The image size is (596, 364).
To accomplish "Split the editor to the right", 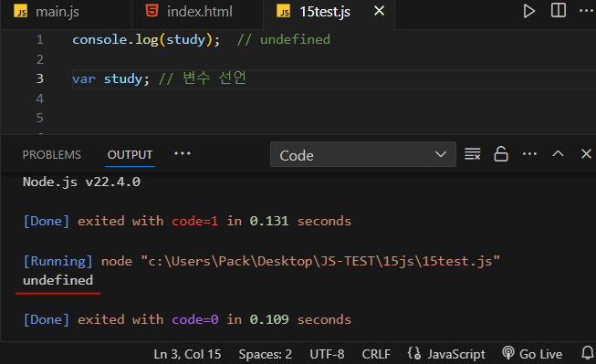I will 558,11.
